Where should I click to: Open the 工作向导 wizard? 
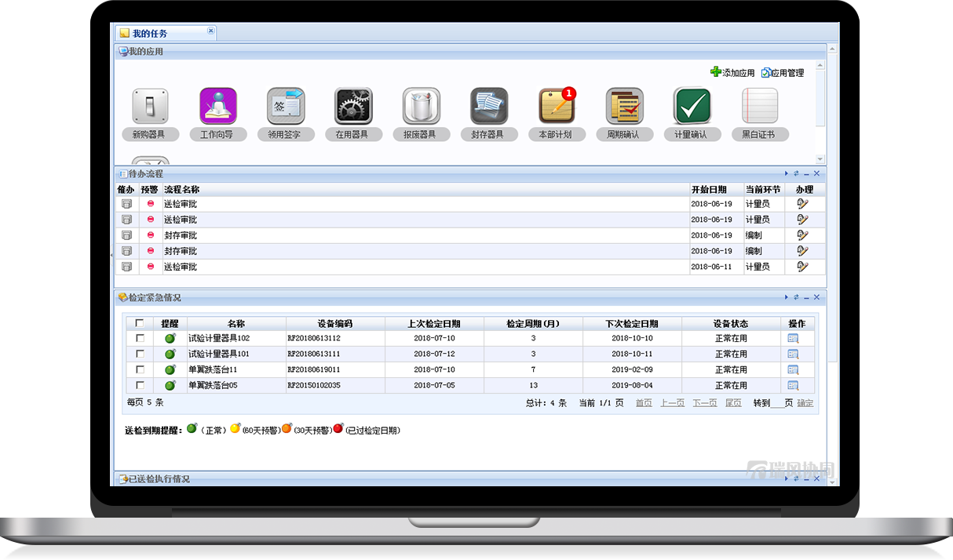coord(217,106)
